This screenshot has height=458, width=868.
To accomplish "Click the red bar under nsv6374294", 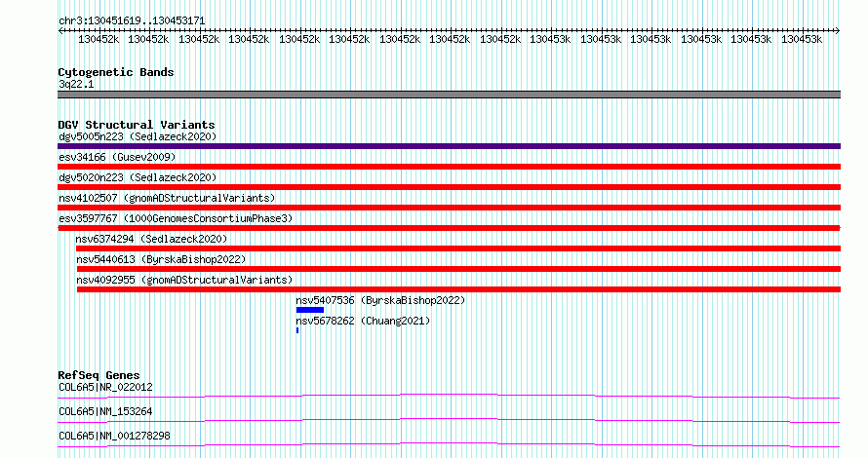I will coord(457,248).
